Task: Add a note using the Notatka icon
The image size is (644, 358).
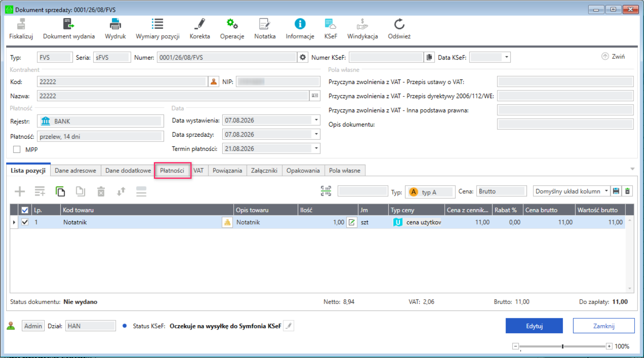Action: coord(265,24)
